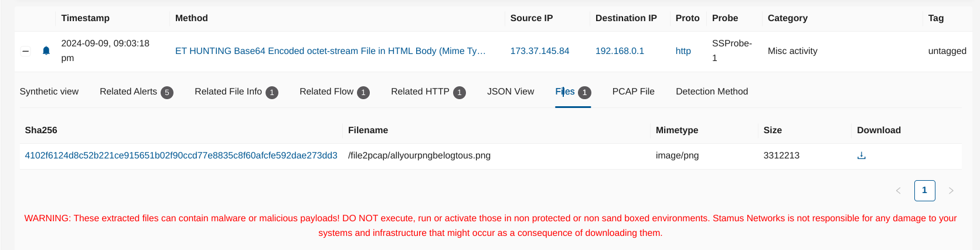The height and width of the screenshot is (250, 980).
Task: Open the PCAP File tab
Action: tap(633, 92)
